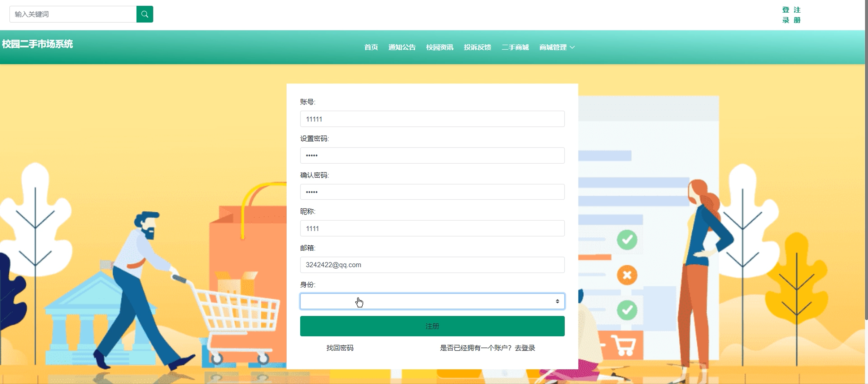The image size is (868, 384).
Task: Click 登录 link in top right
Action: (x=785, y=15)
